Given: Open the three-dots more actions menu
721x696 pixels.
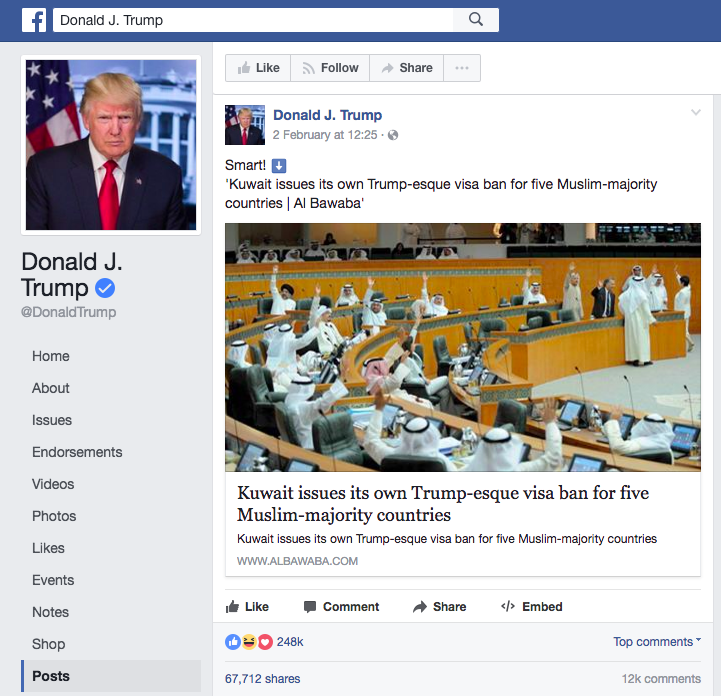Looking at the screenshot, I should tap(462, 68).
